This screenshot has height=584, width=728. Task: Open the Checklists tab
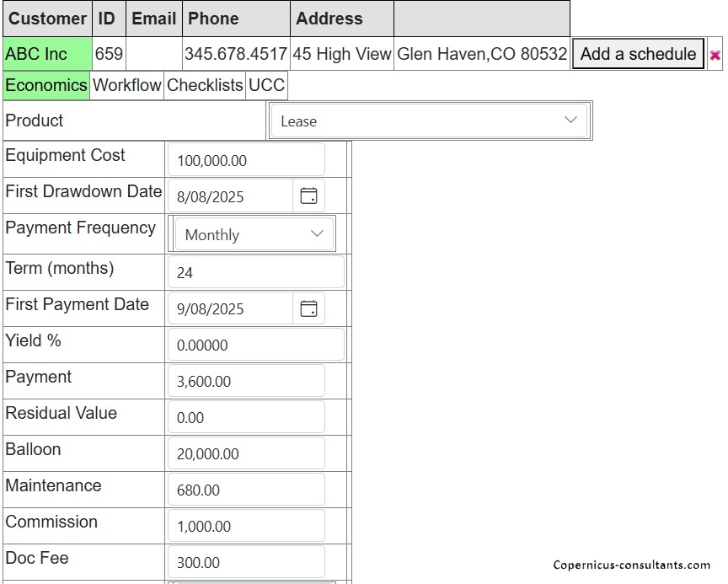[x=205, y=85]
